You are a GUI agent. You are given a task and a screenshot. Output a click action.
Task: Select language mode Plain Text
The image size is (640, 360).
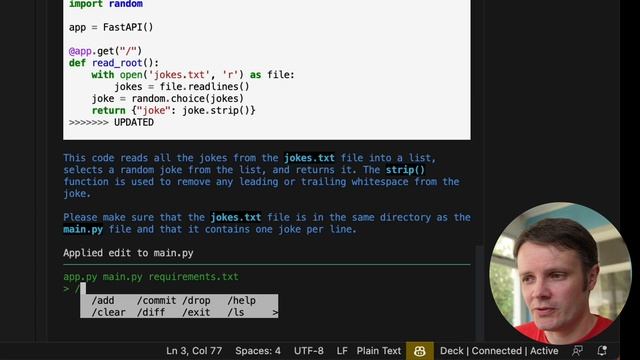(x=379, y=351)
